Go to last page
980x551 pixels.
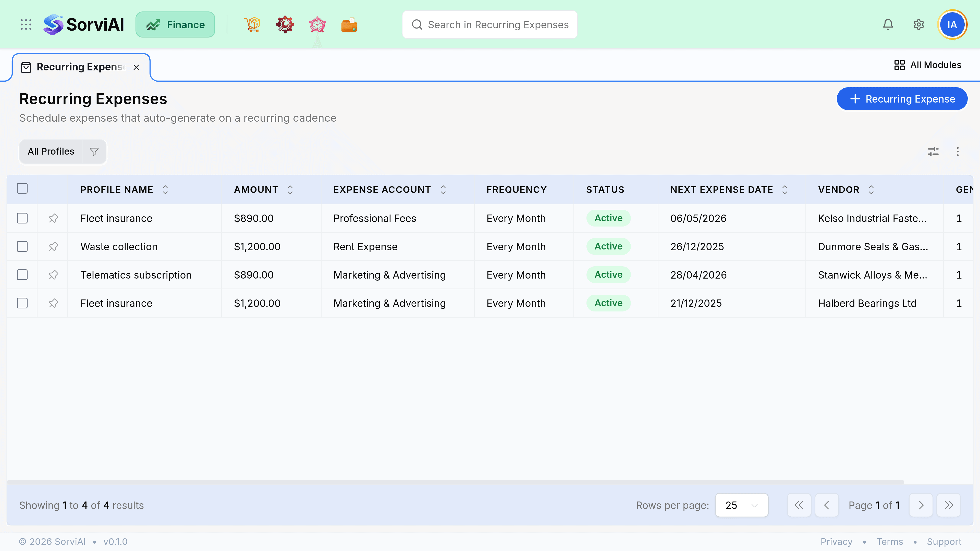click(x=949, y=505)
